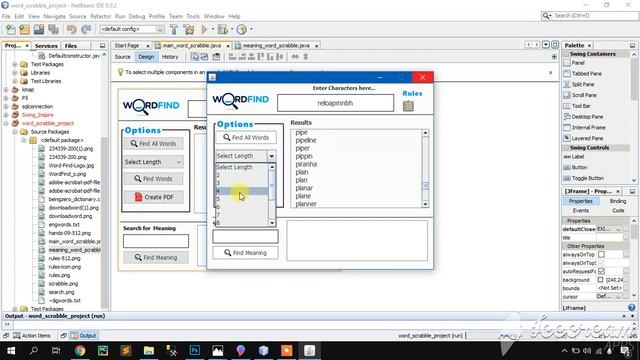Open Photoshop from the taskbar
This screenshot has width=640, height=360.
(x=195, y=351)
